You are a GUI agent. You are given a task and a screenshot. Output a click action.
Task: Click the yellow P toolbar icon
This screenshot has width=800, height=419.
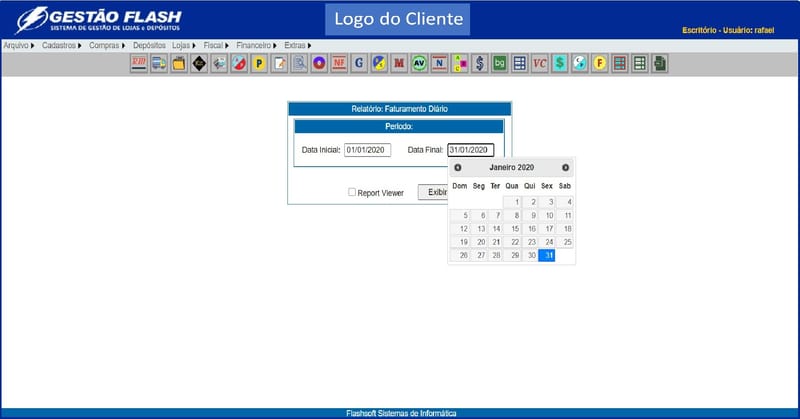click(x=259, y=64)
